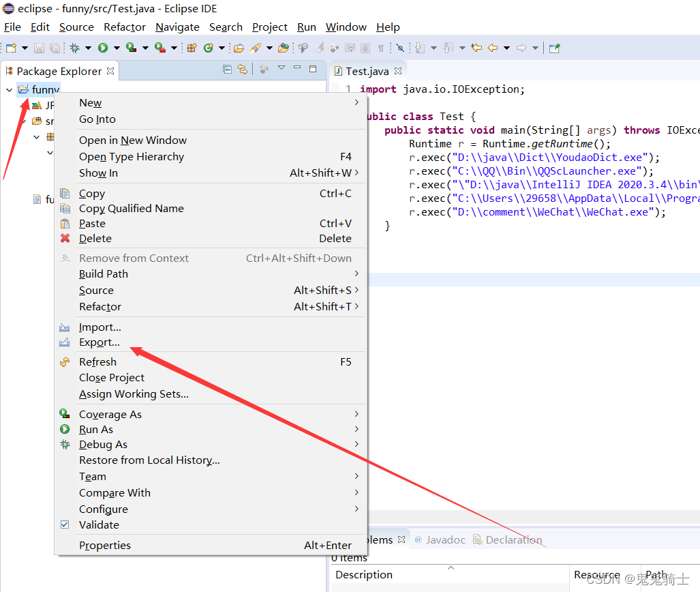
Task: Click the Run External Tools icon
Action: point(159,47)
